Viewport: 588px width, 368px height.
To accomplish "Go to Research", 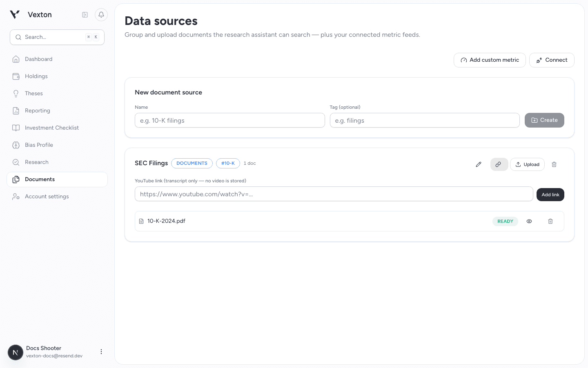I will (x=57, y=162).
